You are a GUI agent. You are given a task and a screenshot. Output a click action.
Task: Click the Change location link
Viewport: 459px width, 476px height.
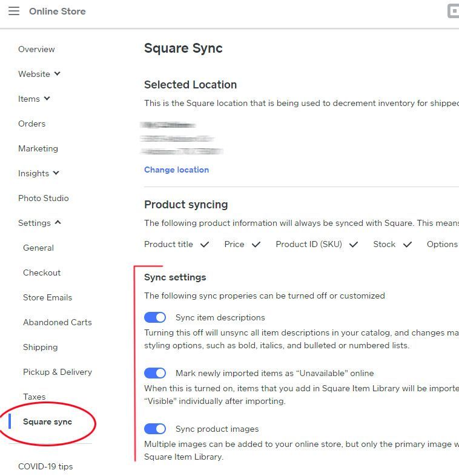[x=176, y=170]
